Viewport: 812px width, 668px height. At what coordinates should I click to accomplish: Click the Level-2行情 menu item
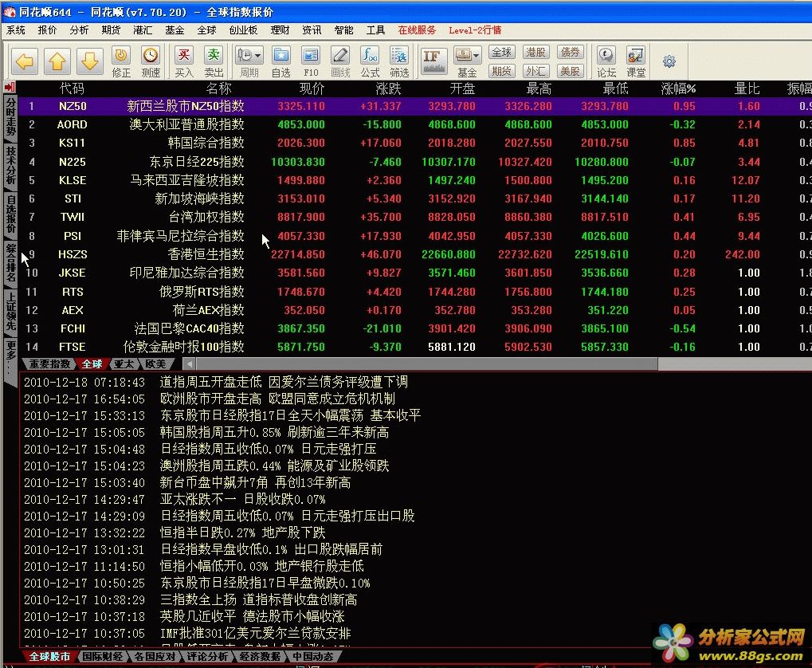pyautogui.click(x=475, y=30)
